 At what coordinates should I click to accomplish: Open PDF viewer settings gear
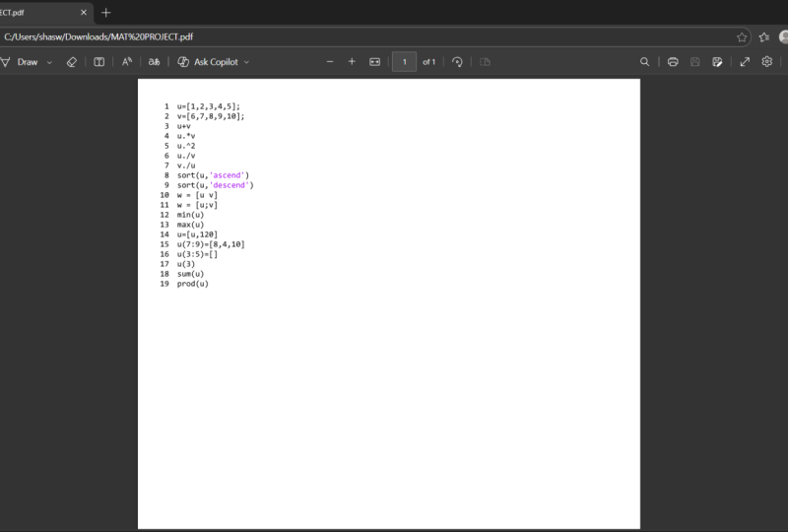click(767, 61)
